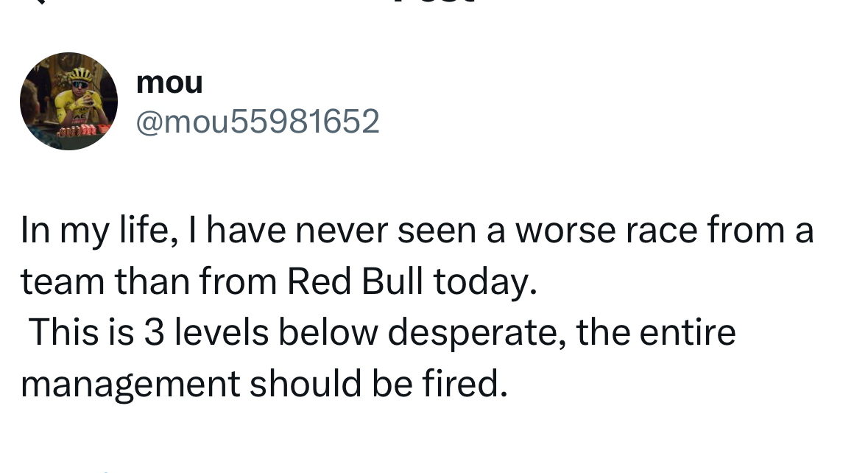This screenshot has width=868, height=473.
Task: Click the cyclist's yellow helmet in avatar
Action: click(81, 74)
